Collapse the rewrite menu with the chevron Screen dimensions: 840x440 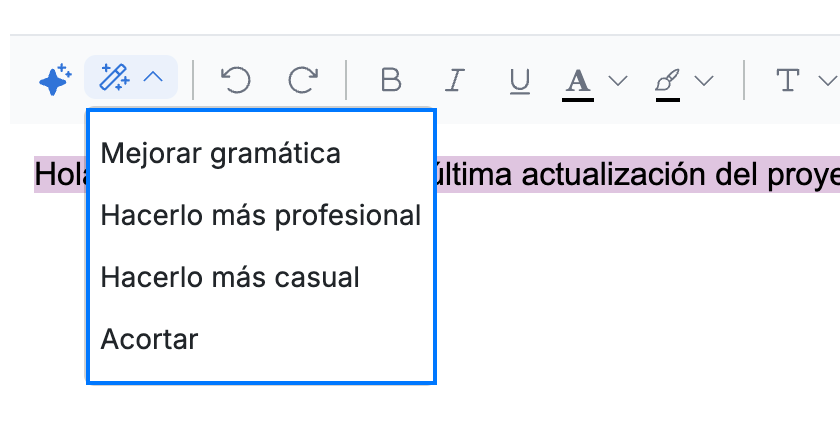point(153,77)
